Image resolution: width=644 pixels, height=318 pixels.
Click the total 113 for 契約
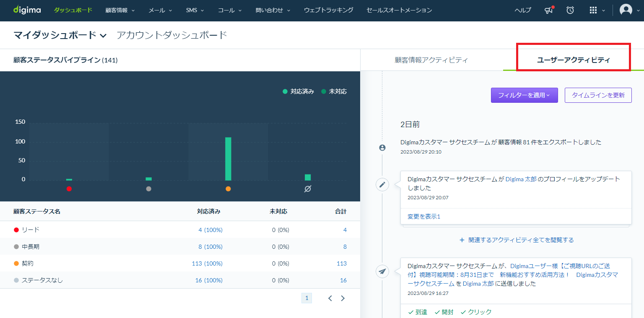pyautogui.click(x=342, y=263)
